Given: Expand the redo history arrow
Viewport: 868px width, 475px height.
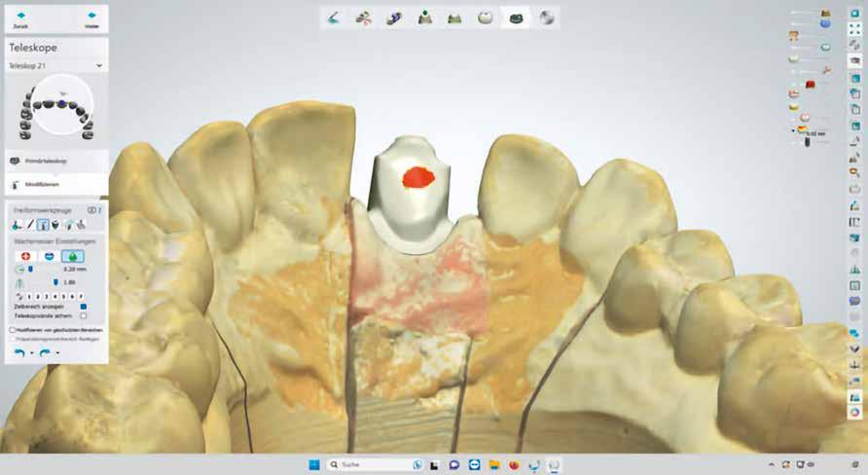Looking at the screenshot, I should coord(57,353).
